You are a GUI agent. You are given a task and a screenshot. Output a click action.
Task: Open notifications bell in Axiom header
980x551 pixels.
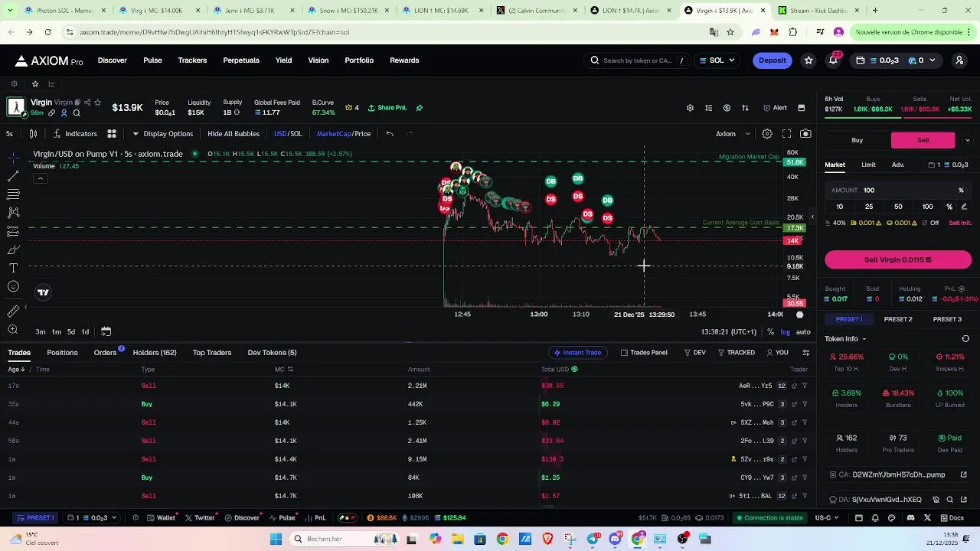(833, 60)
